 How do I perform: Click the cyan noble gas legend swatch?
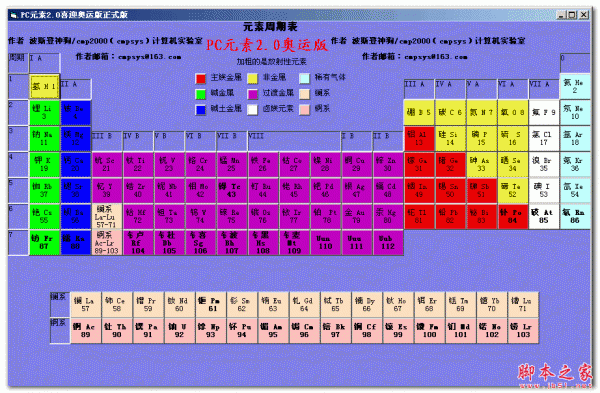pos(305,78)
